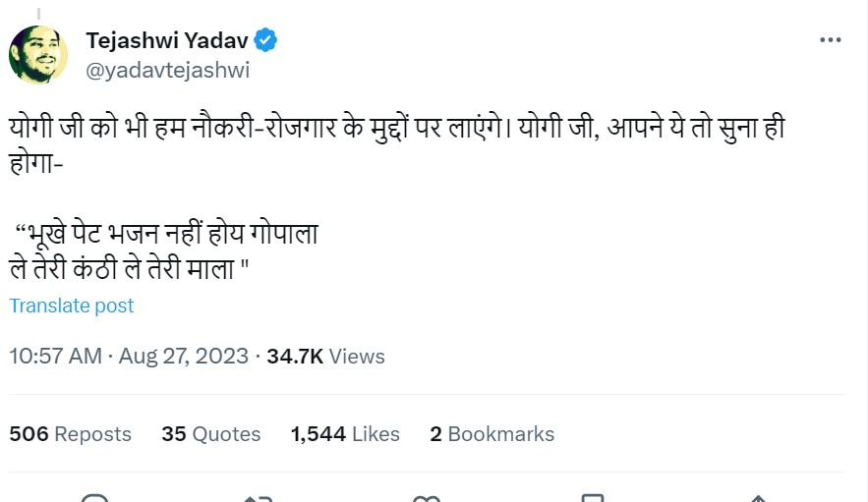Click the blue verified badge
868x502 pixels.
click(x=266, y=40)
